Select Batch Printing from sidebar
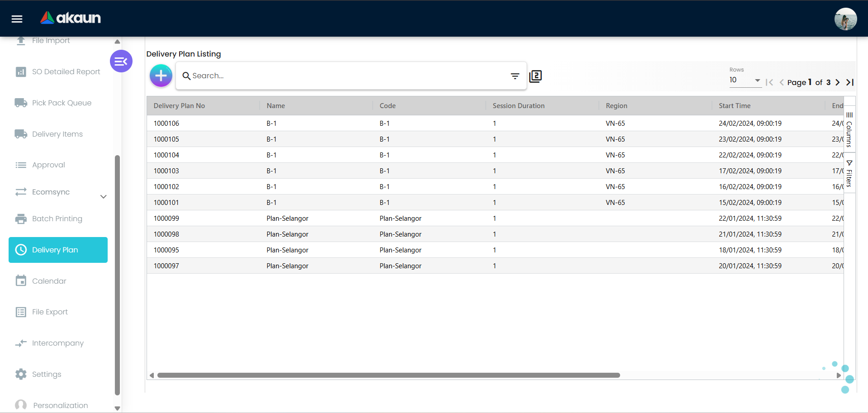 57,219
